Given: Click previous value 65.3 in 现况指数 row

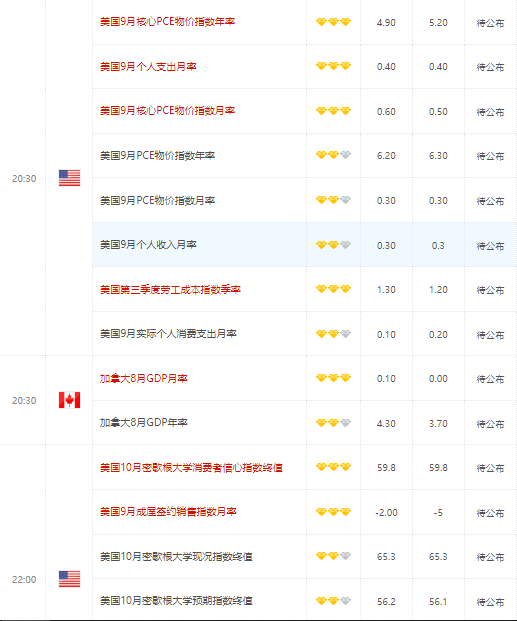Looking at the screenshot, I should (386, 557).
